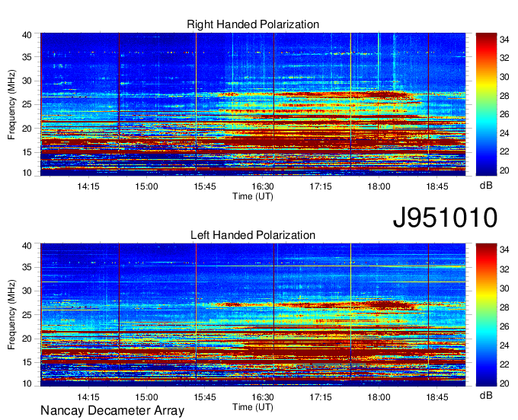Screen dimensions: 518x420
Task: Click Time (UT) label under Left Handed plot
Action: click(x=253, y=407)
